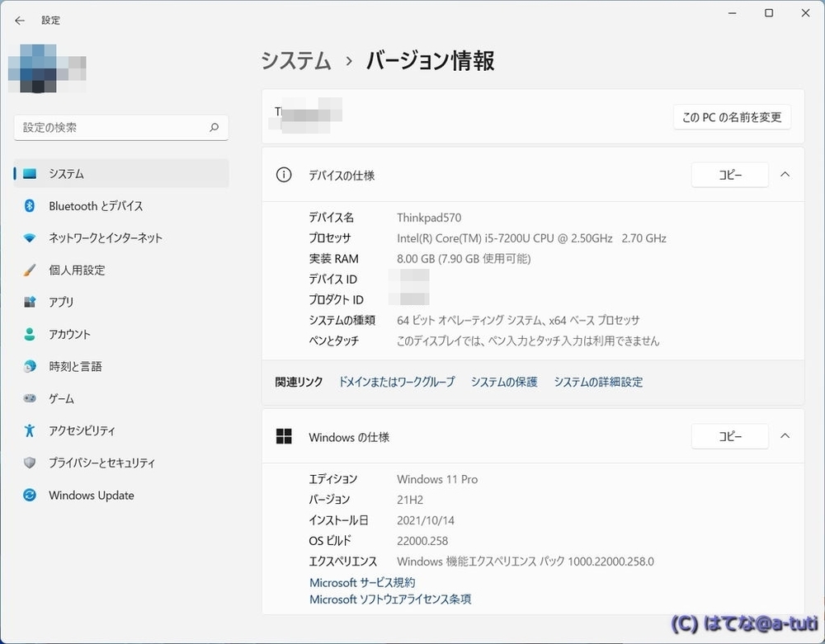Image resolution: width=825 pixels, height=644 pixels.
Task: Minimize the Settings window
Action: (x=732, y=13)
